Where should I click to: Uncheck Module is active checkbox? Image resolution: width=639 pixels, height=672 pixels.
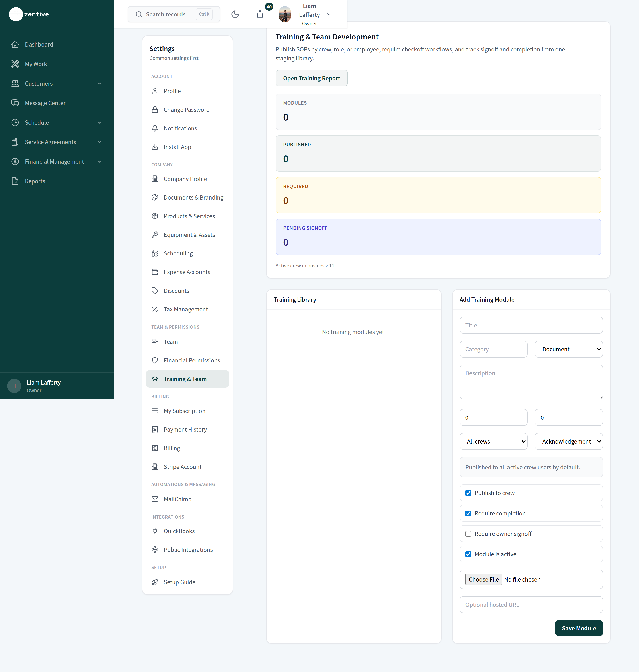click(x=468, y=554)
